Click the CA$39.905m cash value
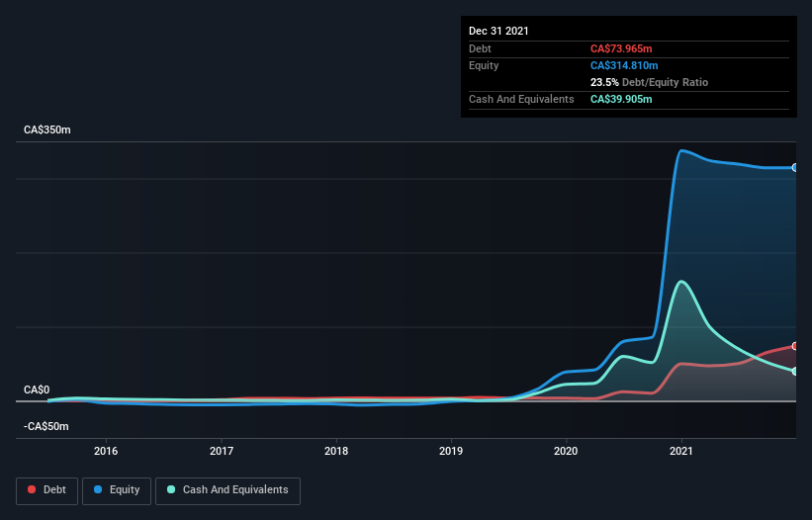The image size is (812, 520). point(621,99)
